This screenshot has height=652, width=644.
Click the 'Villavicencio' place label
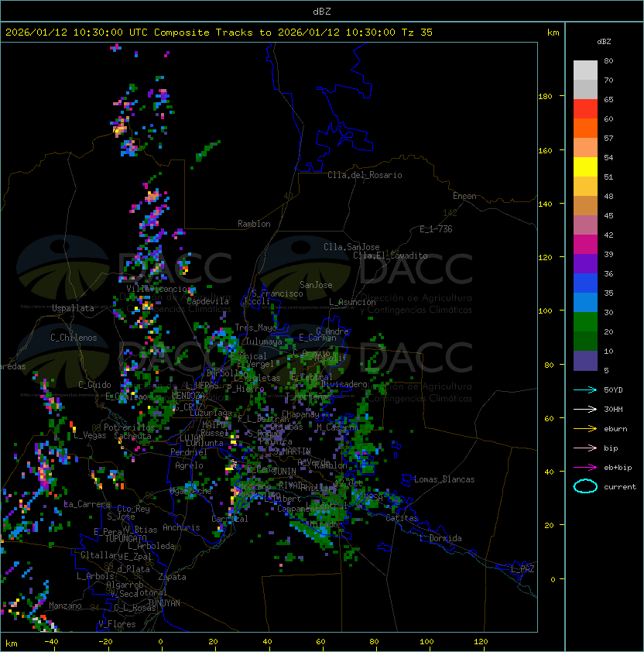pos(156,289)
